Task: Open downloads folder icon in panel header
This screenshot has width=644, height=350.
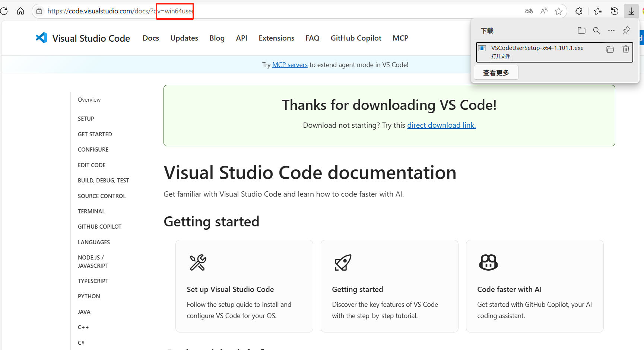Action: click(x=581, y=31)
